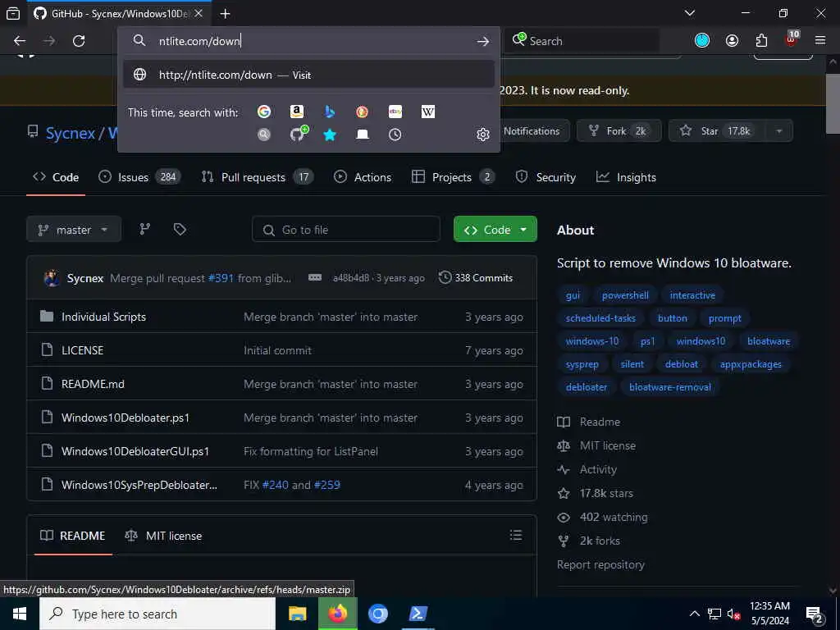Open the Firefox application menu
This screenshot has width=840, height=630.
820,41
